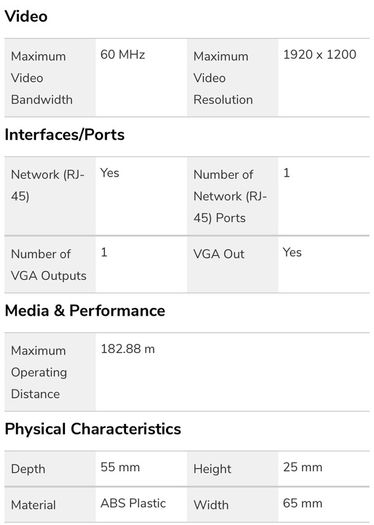374x525 pixels.
Task: Select the Yes value beside VGA Out
Action: click(x=292, y=252)
